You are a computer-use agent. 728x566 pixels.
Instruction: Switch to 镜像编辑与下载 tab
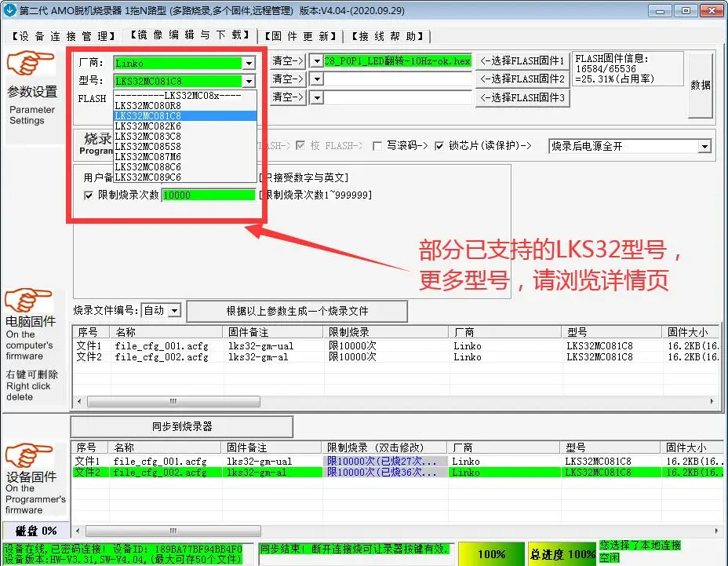point(191,35)
